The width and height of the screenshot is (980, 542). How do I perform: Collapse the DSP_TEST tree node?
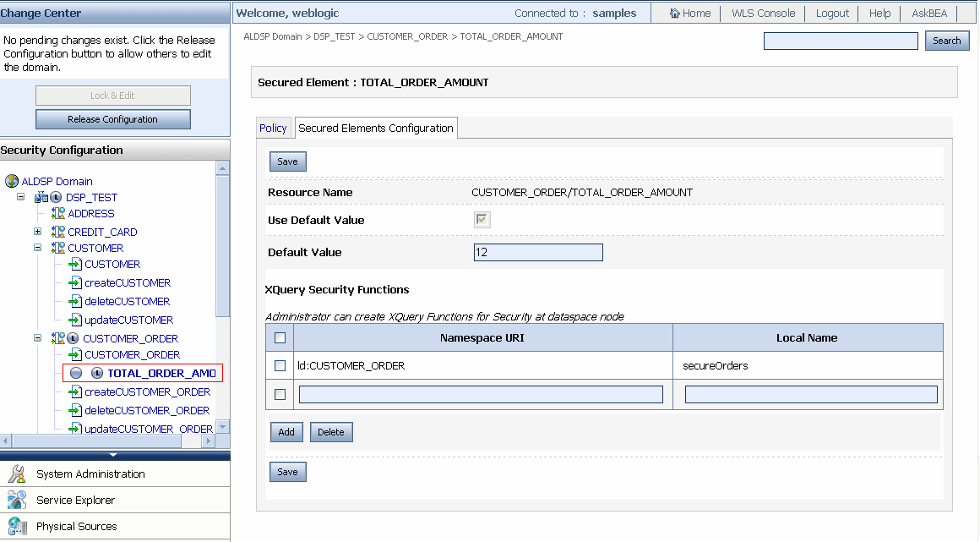click(x=20, y=196)
